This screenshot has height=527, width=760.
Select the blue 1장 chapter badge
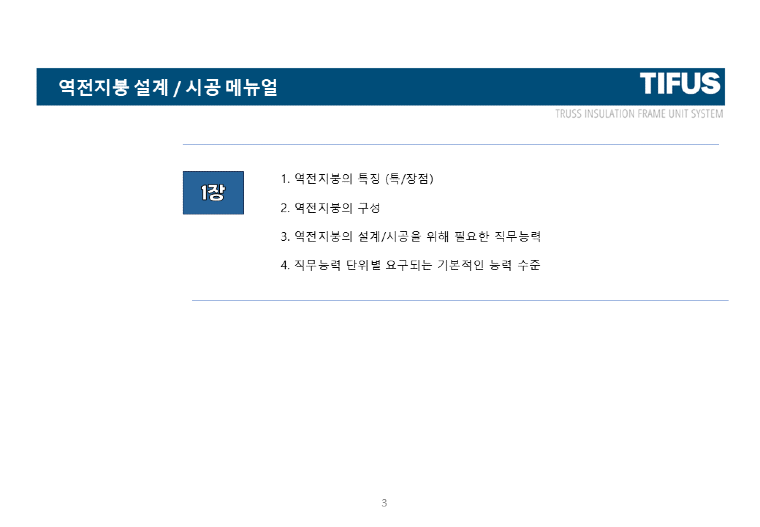[x=213, y=192]
